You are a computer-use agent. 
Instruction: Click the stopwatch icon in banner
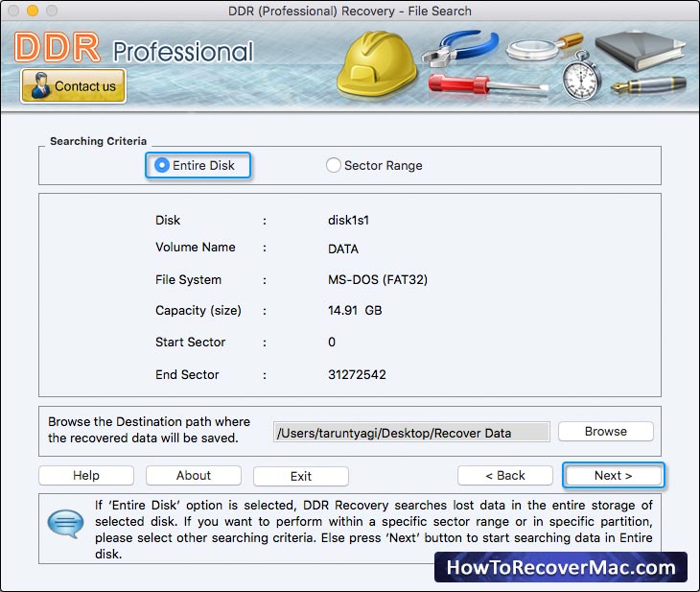[x=581, y=76]
